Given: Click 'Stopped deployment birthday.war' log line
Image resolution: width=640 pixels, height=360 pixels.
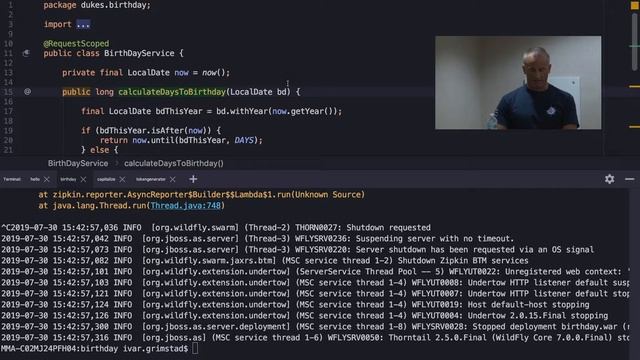Looking at the screenshot, I should tap(315, 327).
